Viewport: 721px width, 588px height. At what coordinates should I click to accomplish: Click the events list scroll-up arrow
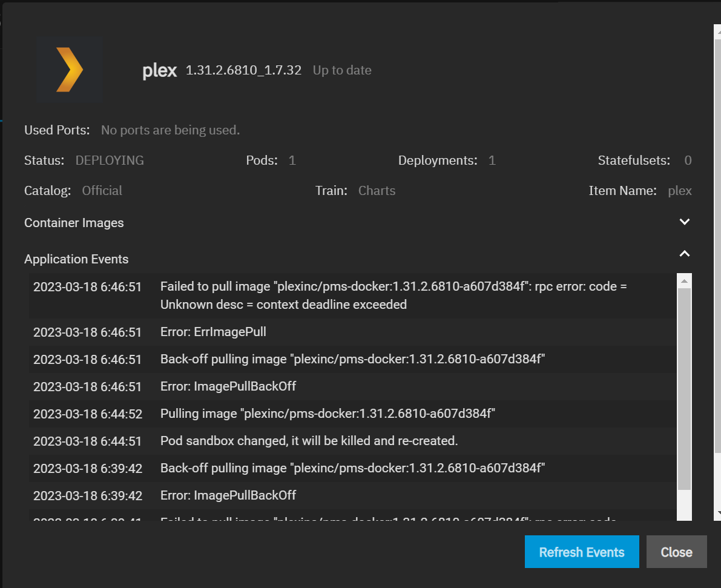tap(684, 281)
